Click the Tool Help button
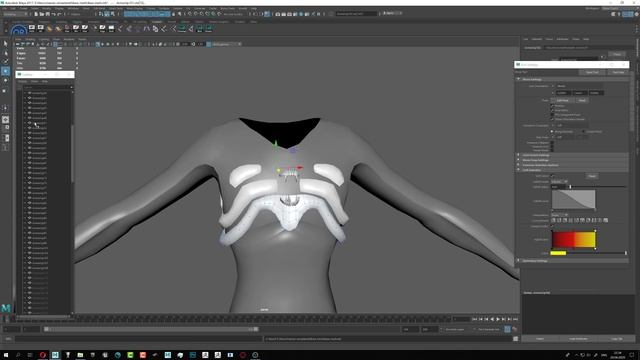Screen dimensions: 640x360 point(618,72)
